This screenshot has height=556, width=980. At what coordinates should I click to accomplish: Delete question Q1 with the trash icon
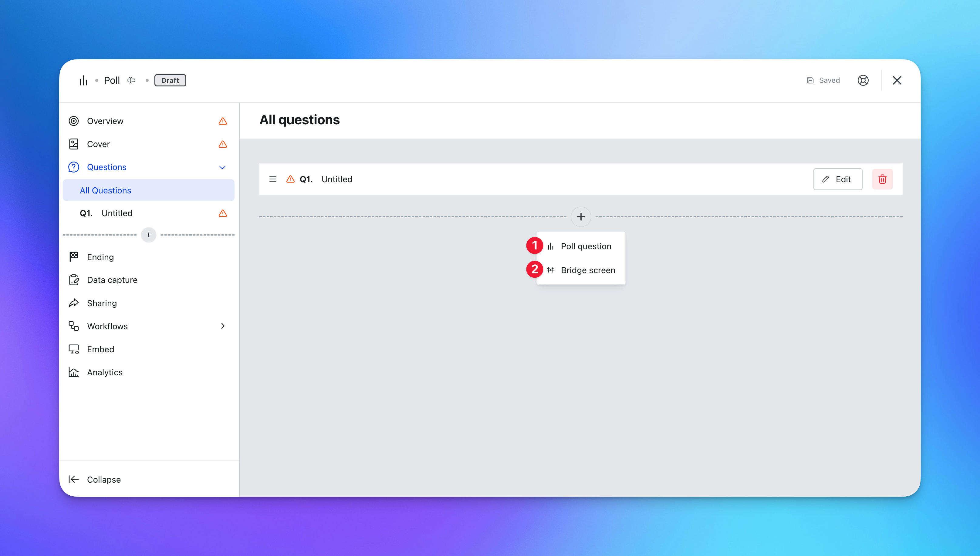point(882,179)
